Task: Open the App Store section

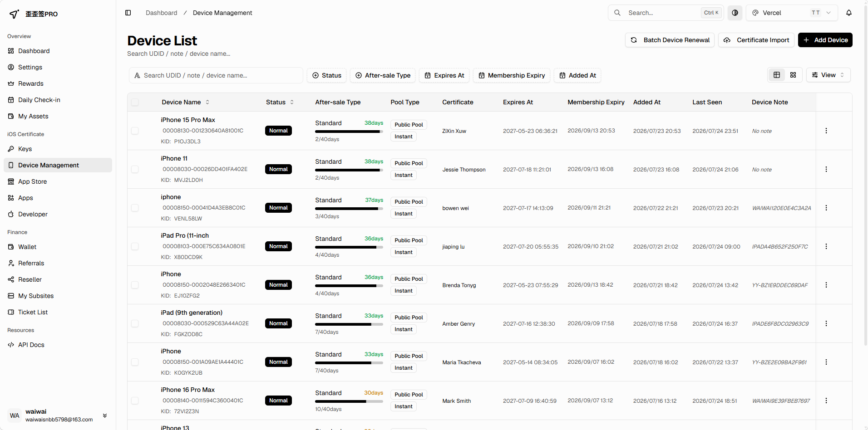Action: (x=58, y=181)
